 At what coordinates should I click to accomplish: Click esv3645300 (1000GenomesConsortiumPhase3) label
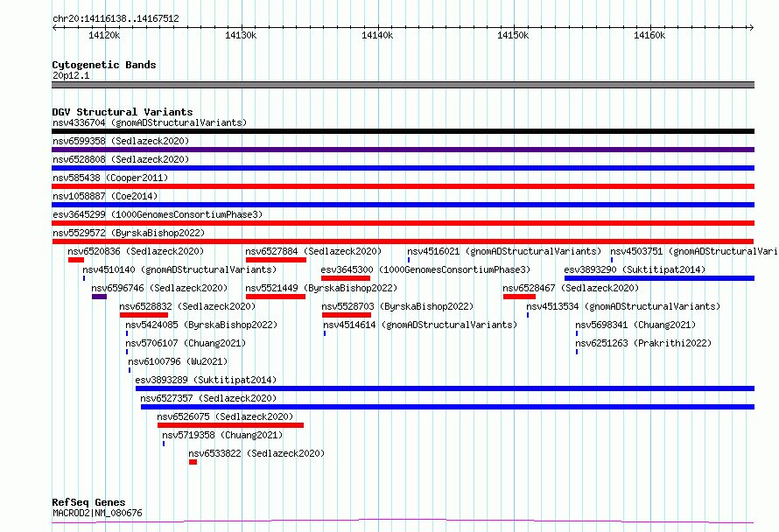pos(425,269)
